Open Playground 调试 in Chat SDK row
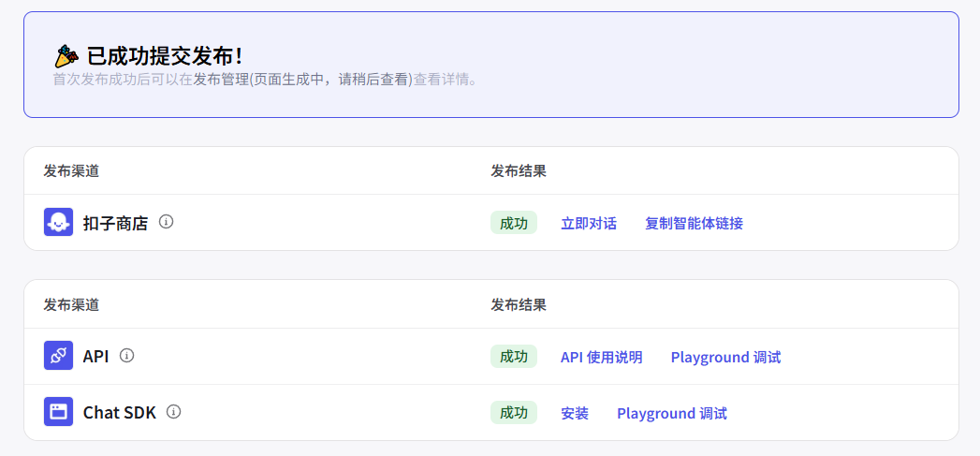This screenshot has height=456, width=980. 672,414
